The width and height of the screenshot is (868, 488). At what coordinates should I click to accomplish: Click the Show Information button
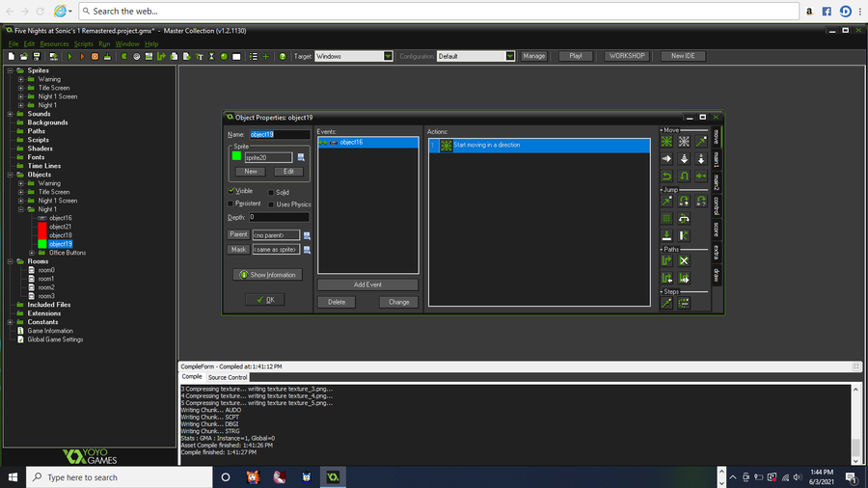pyautogui.click(x=267, y=275)
